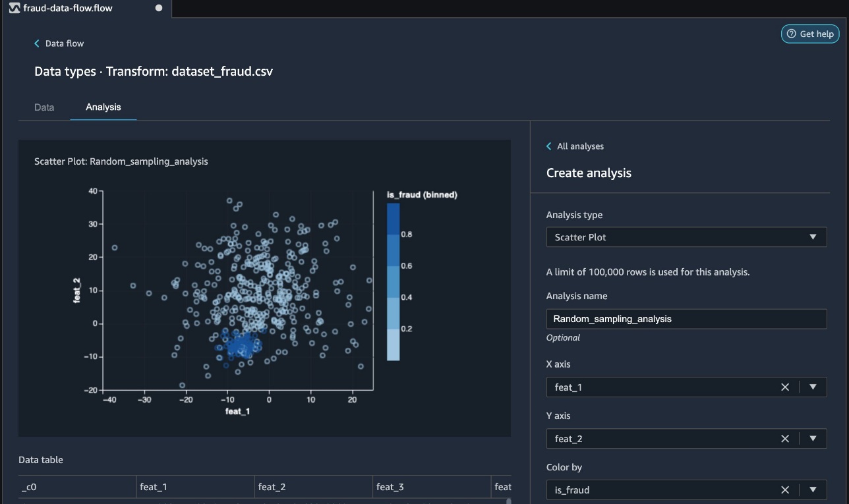Expand the Color by dropdown arrow
849x504 pixels.
pyautogui.click(x=813, y=490)
